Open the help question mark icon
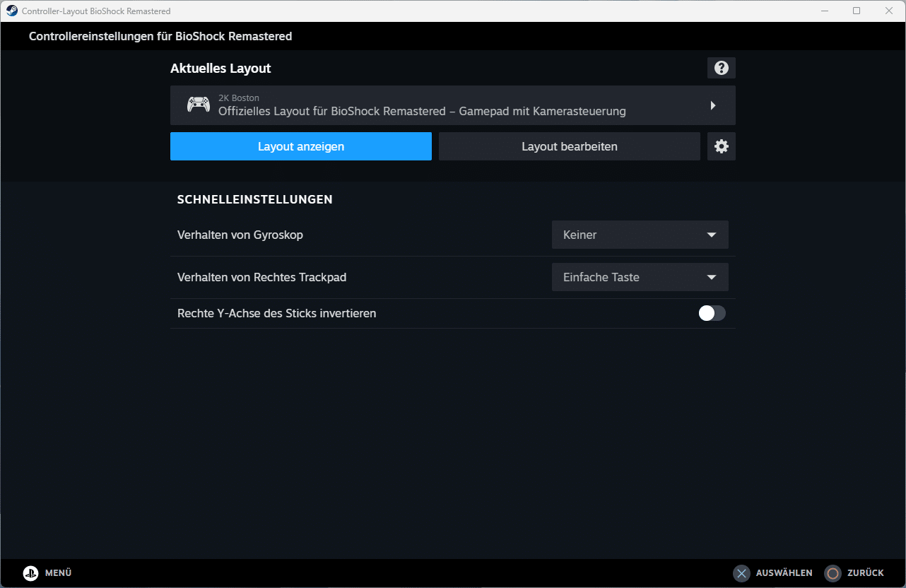The width and height of the screenshot is (906, 588). tap(721, 68)
